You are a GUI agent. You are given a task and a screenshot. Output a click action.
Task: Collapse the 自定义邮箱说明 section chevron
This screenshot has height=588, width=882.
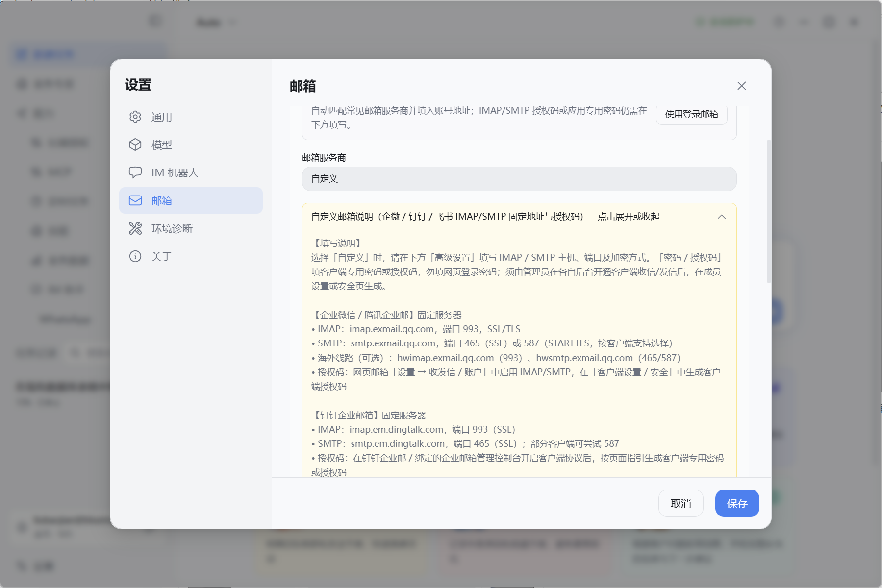[x=722, y=217]
